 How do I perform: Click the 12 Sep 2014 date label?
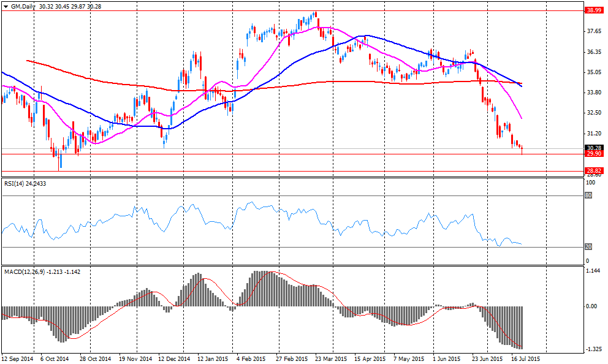tap(17, 359)
